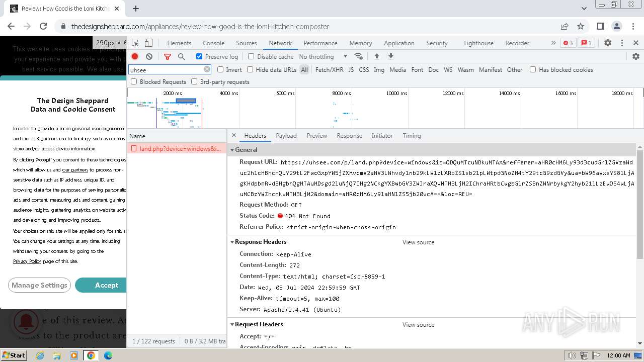Image resolution: width=644 pixels, height=362 pixels.
Task: Open the Payload tab
Action: (x=286, y=136)
